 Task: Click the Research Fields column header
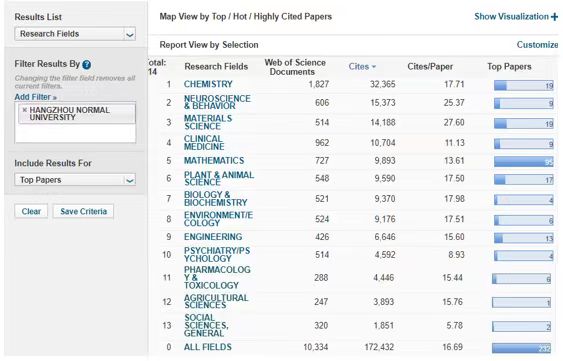click(x=216, y=67)
